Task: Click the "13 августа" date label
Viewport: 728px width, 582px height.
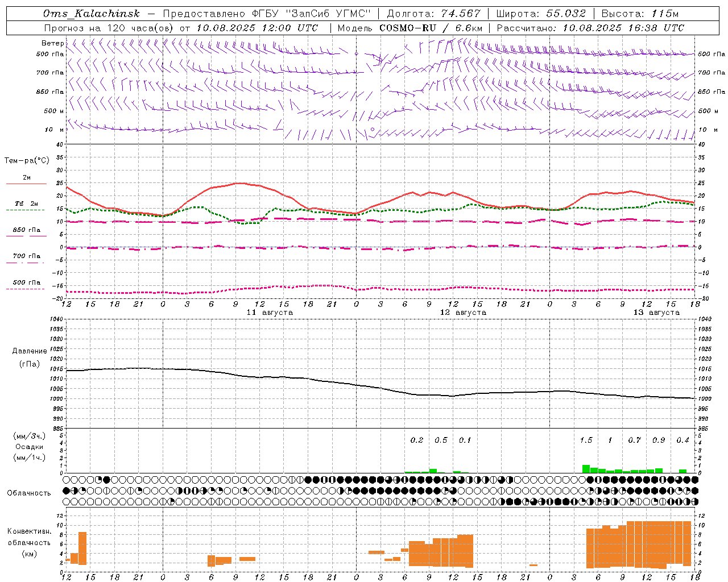Action: (656, 313)
